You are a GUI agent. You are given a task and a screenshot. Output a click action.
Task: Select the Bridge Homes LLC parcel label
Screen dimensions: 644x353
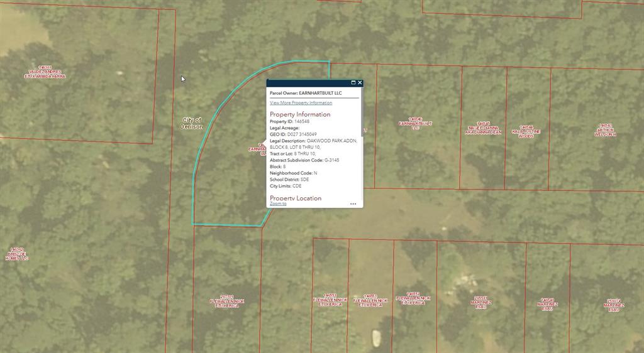coord(16,254)
